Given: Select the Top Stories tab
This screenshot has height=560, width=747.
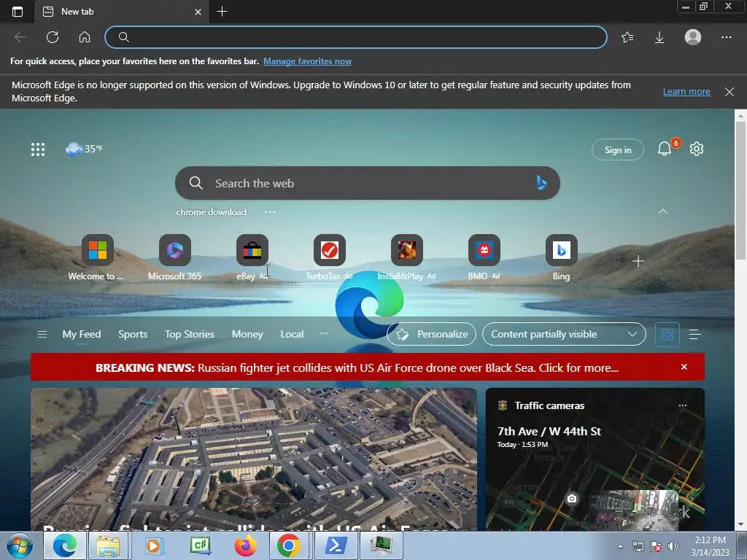Looking at the screenshot, I should click(x=190, y=334).
